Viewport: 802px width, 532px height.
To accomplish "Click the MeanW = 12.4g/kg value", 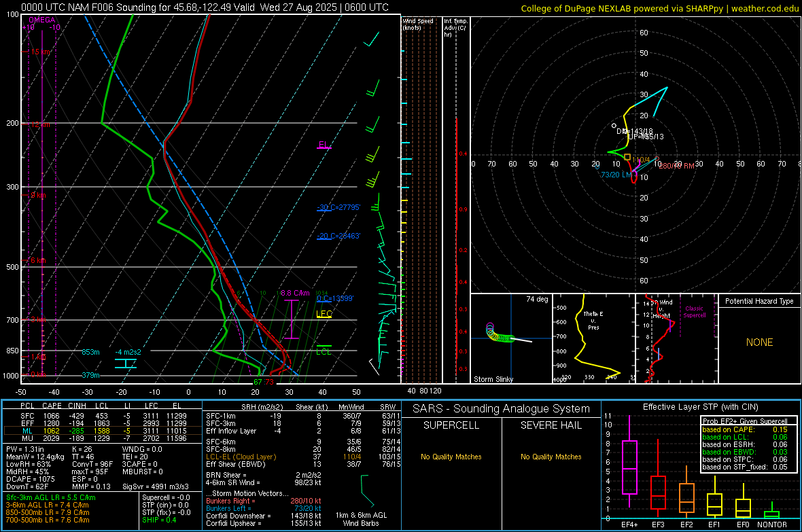I will [35, 457].
